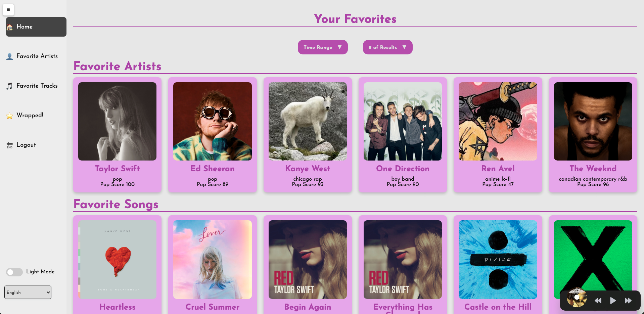Click the Taylor Swift artist name
Viewport: 644px width, 314px height.
click(x=117, y=169)
